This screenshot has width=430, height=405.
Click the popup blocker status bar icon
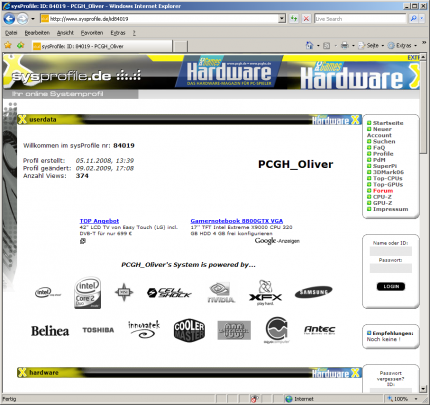tap(255, 399)
